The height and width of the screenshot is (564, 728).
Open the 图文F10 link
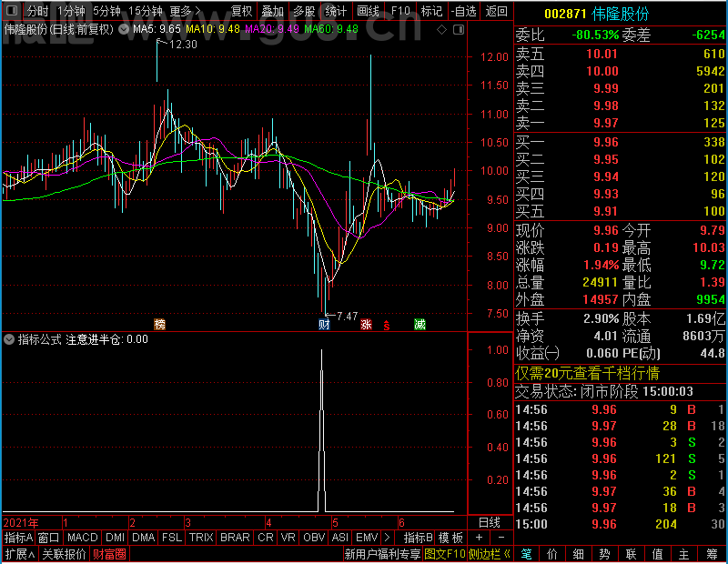tap(445, 554)
